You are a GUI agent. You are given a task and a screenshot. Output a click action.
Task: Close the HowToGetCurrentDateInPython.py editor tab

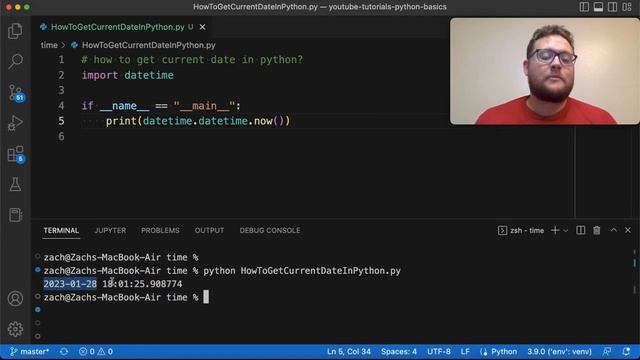click(202, 27)
